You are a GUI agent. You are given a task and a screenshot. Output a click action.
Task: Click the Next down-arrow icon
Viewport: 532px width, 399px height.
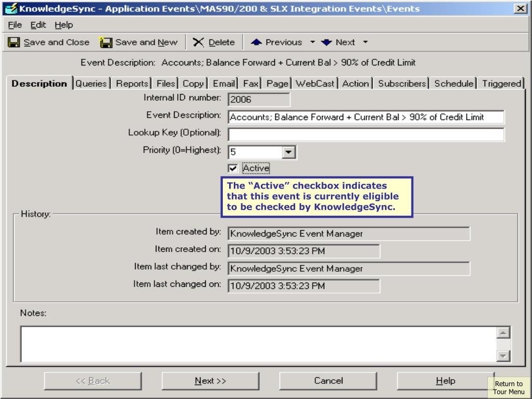click(x=326, y=42)
